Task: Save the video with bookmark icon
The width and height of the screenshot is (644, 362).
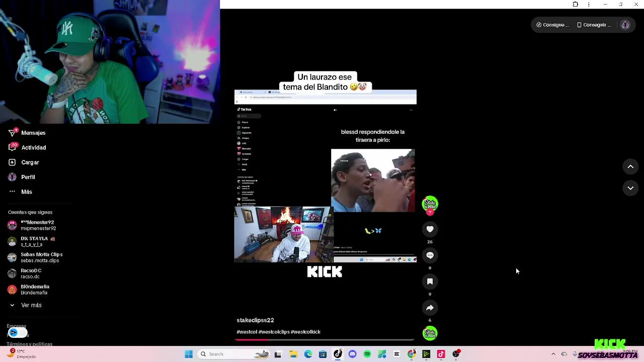Action: (430, 282)
